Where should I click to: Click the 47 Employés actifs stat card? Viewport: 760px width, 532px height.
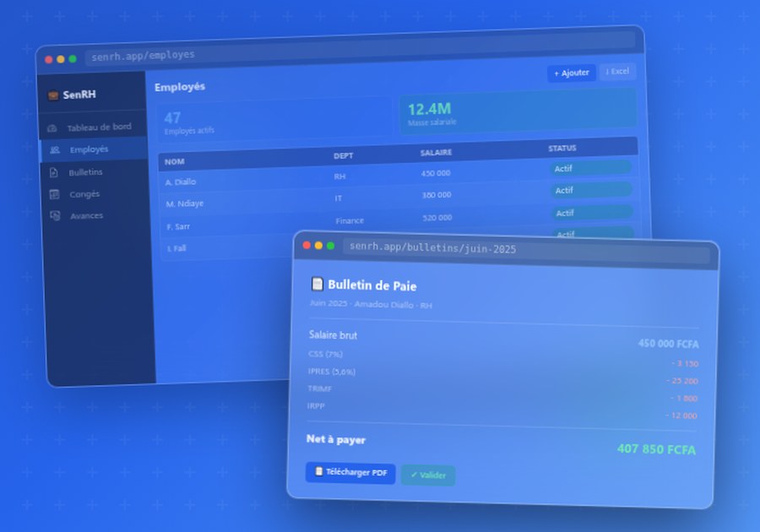[274, 122]
